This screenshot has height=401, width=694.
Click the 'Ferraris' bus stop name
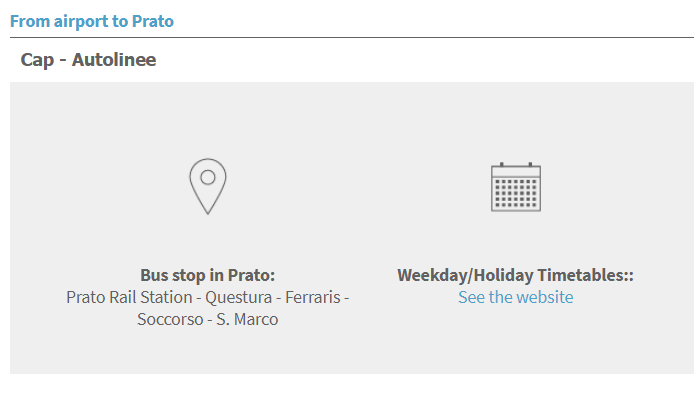(x=313, y=297)
